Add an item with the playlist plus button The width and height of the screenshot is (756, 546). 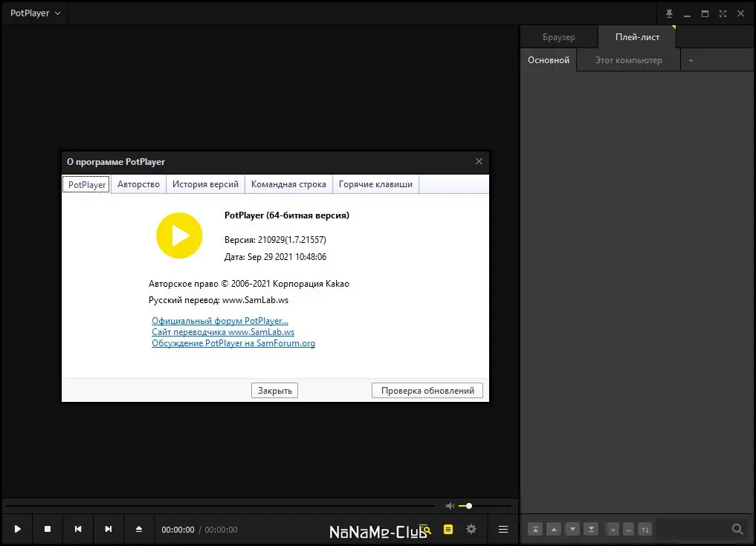[x=613, y=529]
